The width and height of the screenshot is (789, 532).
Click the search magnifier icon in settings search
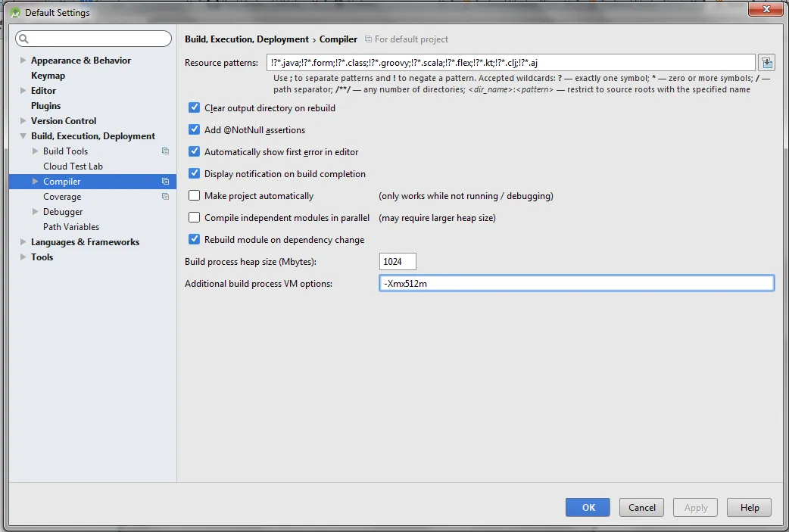[23, 39]
